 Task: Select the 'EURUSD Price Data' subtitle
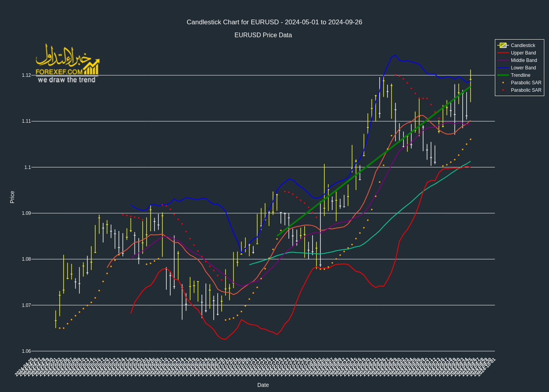(x=263, y=35)
